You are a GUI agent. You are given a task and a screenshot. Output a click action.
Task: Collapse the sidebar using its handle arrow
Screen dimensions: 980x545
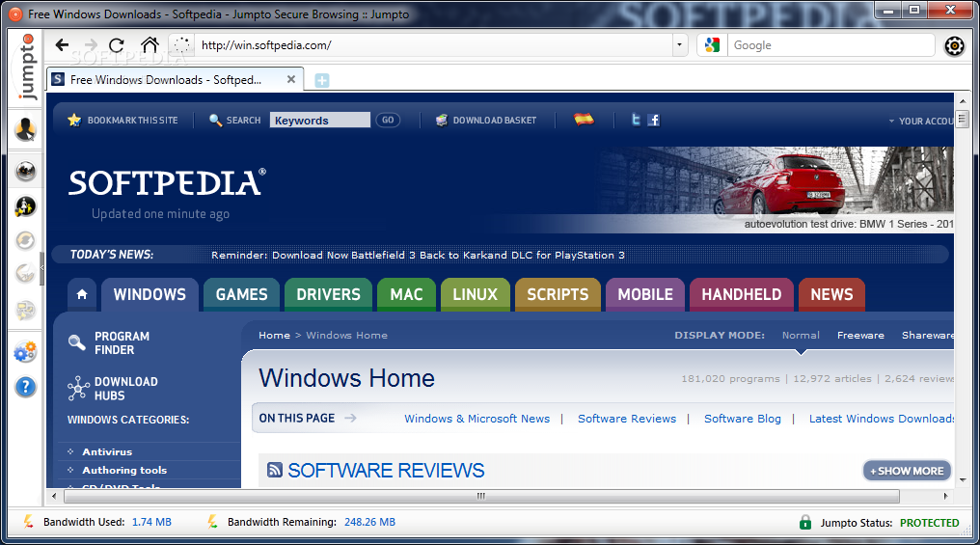[41, 267]
